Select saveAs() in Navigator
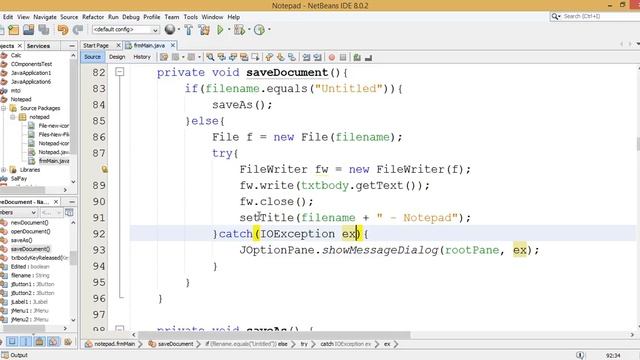The image size is (640, 360). coord(21,240)
